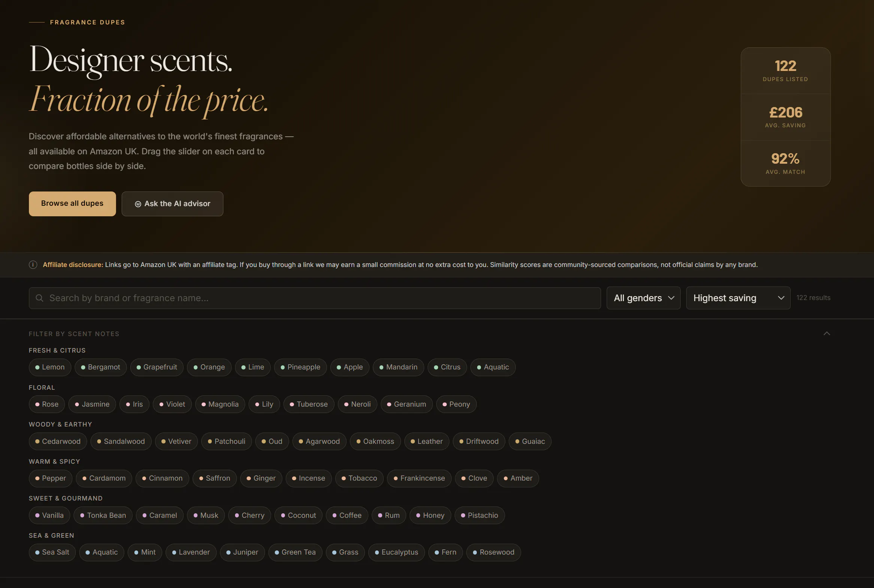This screenshot has width=874, height=588.
Task: Enable the Tuberose note filter
Action: pyautogui.click(x=309, y=404)
